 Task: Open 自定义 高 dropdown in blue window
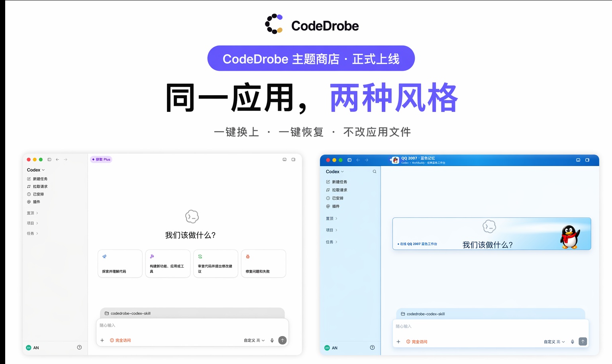554,342
